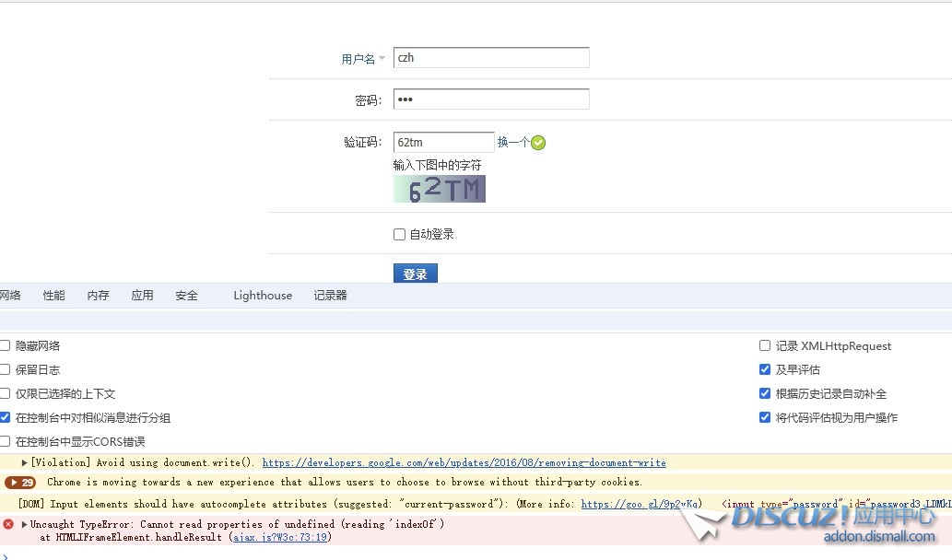Open the ajax.js?W3c:73:19 source link

coord(279,537)
